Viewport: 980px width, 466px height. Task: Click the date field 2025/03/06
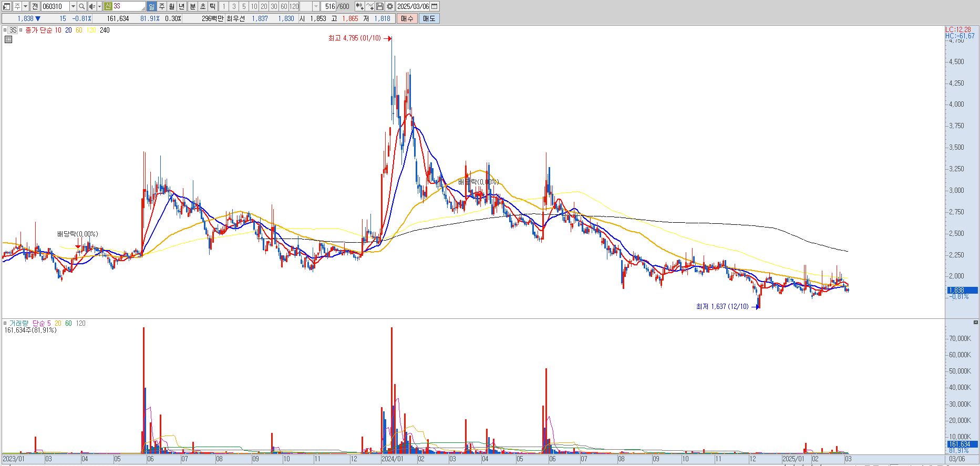click(x=413, y=6)
